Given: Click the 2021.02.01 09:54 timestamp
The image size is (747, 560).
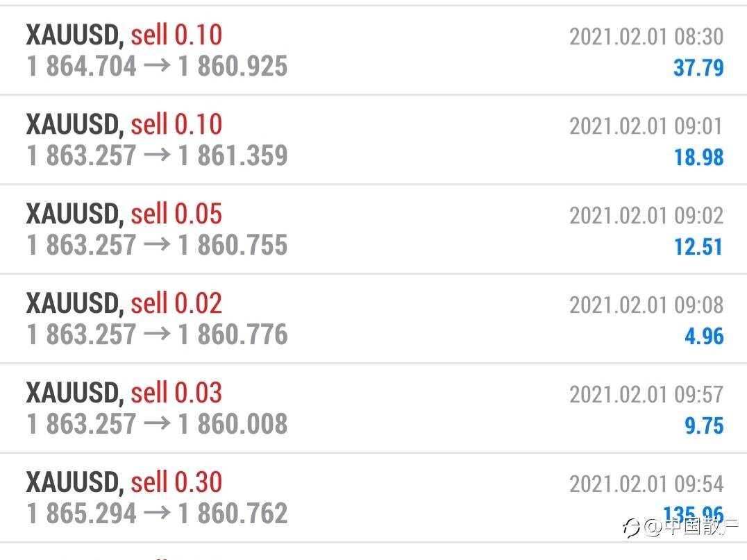Looking at the screenshot, I should 646,484.
